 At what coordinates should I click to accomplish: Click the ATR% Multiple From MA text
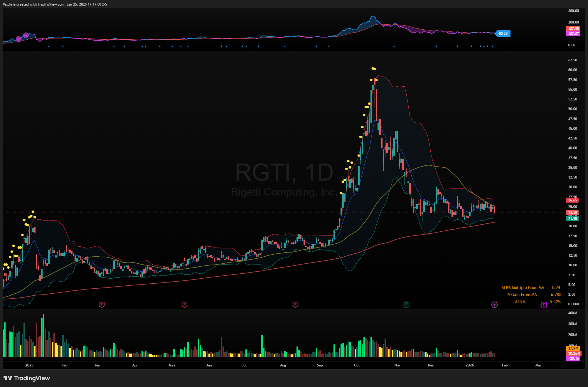point(523,287)
